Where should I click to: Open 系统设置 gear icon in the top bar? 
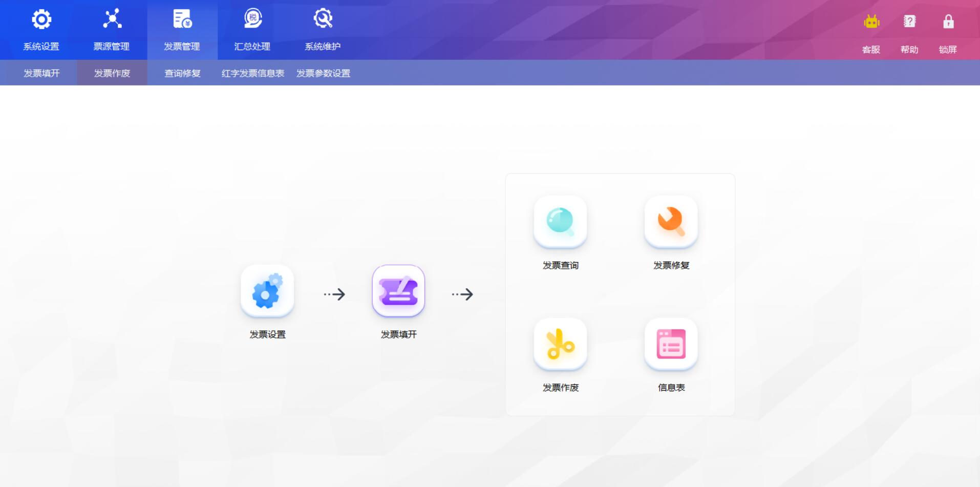41,19
